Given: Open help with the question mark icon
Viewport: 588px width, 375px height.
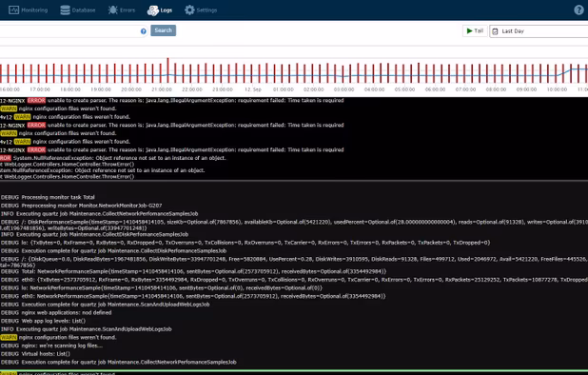Looking at the screenshot, I should click(578, 10).
